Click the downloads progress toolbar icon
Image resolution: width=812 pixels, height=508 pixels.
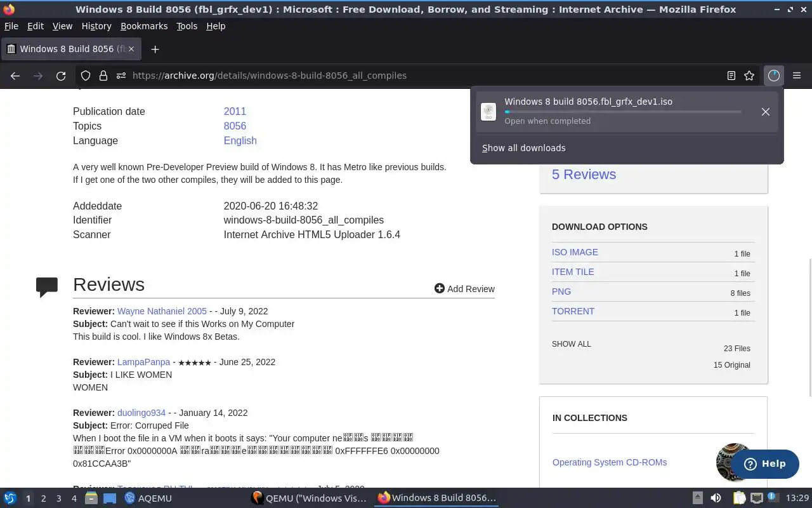click(773, 76)
